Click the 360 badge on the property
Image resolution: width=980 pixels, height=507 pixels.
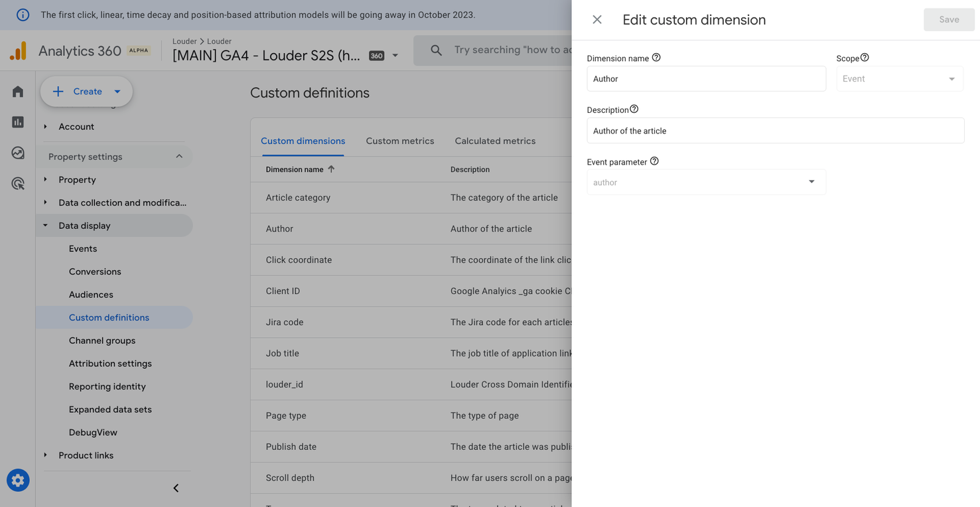click(x=376, y=56)
